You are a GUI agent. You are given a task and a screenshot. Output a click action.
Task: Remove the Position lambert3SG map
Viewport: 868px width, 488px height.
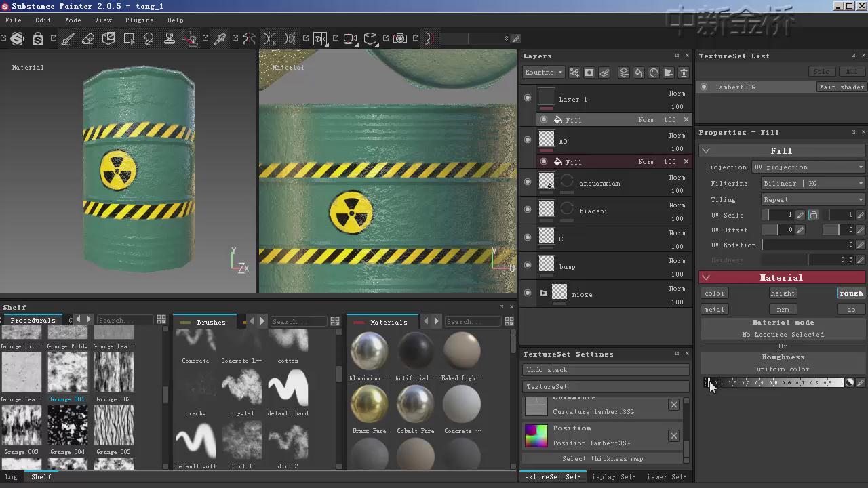tap(673, 436)
